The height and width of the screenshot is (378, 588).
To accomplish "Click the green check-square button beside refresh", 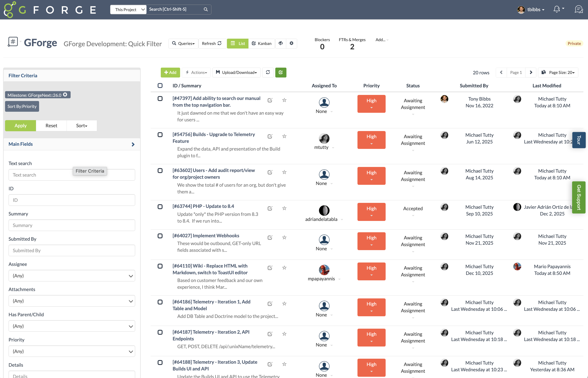I will click(x=281, y=72).
